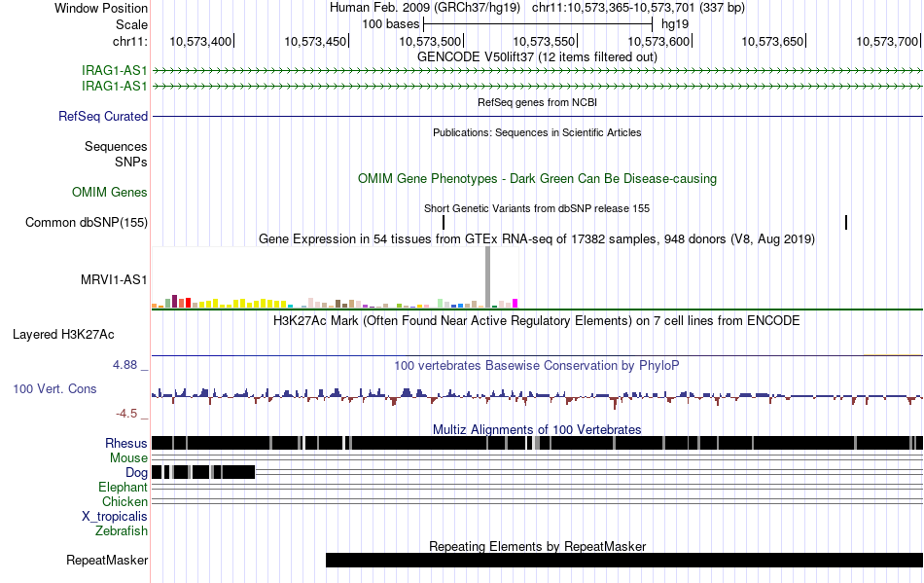
Task: Open the upper IRAG1-AS1 gene track label
Action: (x=115, y=71)
